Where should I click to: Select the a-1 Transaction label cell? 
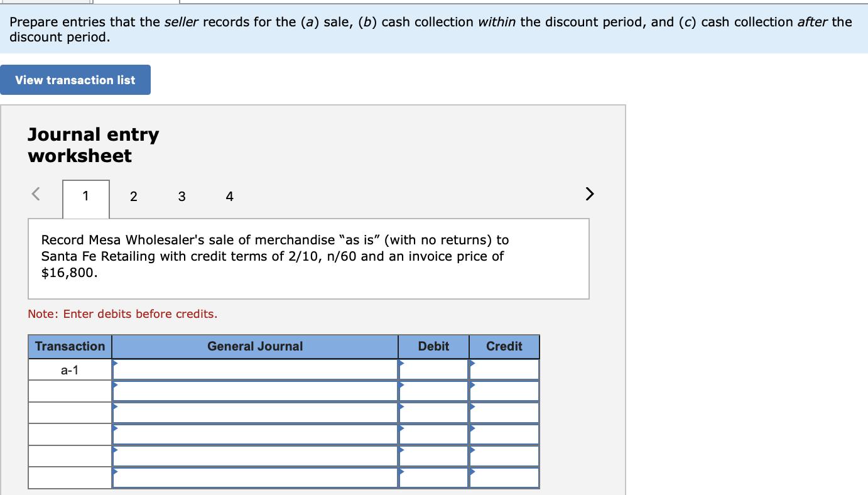[x=69, y=369]
